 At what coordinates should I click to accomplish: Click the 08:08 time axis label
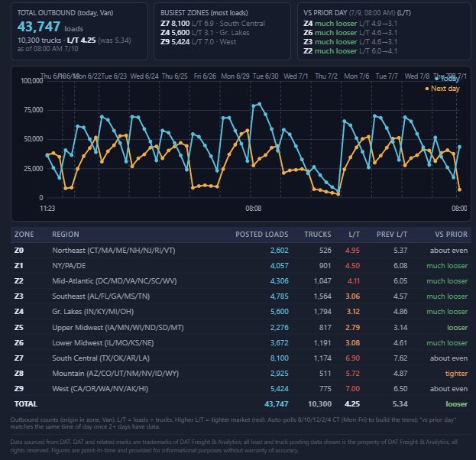254,209
